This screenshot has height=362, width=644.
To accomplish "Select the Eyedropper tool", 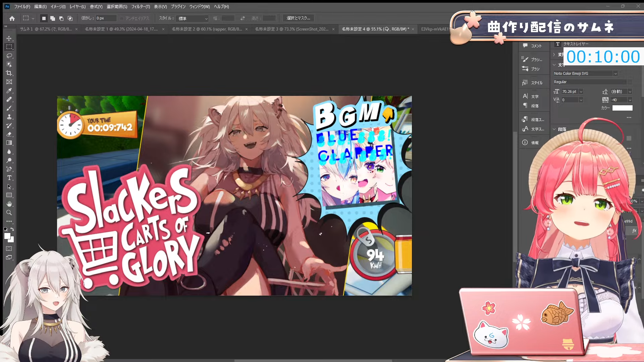I will point(9,90).
